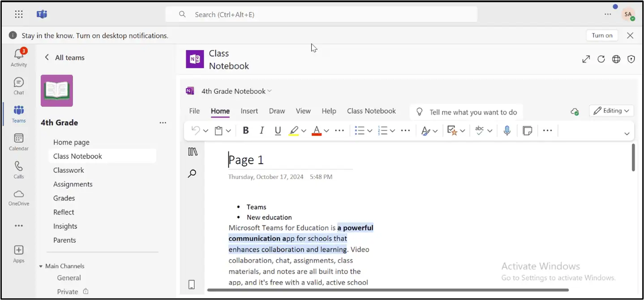644x300 pixels.
Task: Open the font color picker
Action: (x=318, y=130)
